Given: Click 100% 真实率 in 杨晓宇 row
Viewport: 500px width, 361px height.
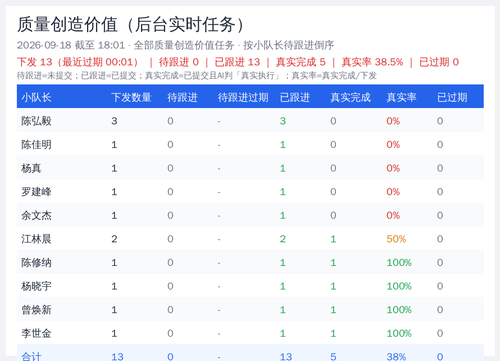Looking at the screenshot, I should [x=399, y=286].
